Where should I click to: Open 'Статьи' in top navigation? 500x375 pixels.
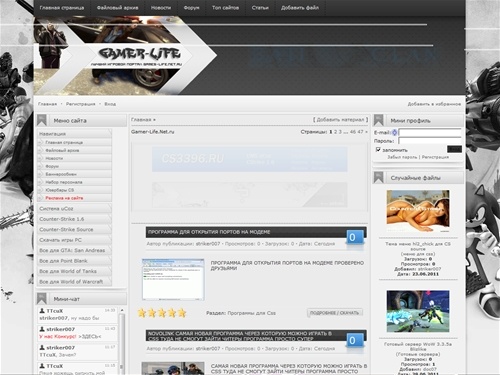(x=260, y=8)
